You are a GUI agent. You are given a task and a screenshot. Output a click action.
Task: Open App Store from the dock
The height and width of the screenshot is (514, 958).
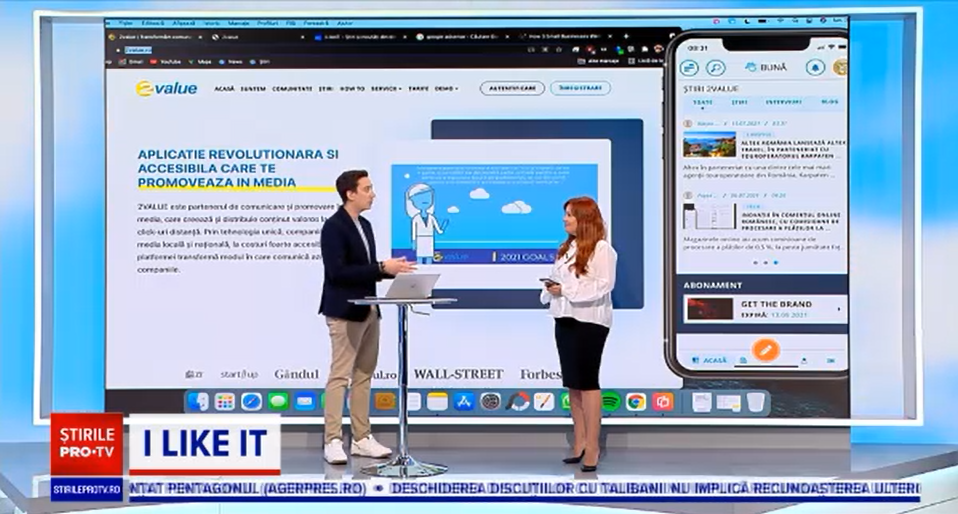point(463,401)
